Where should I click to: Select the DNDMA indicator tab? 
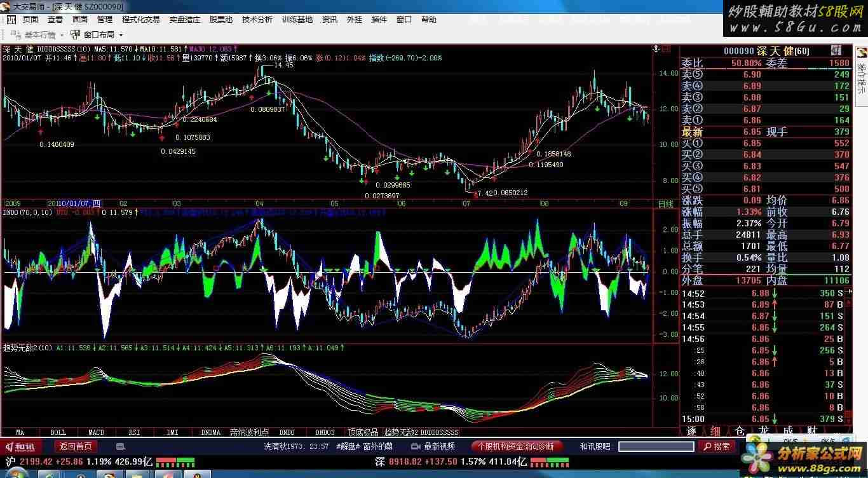[210, 432]
